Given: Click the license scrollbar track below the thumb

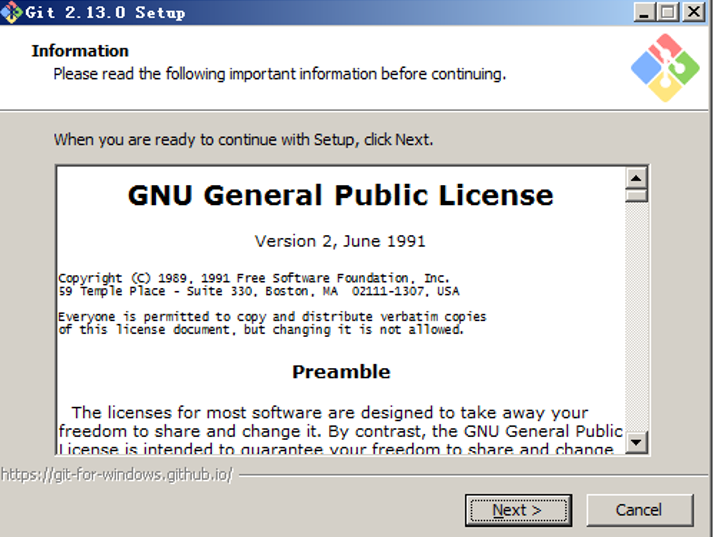Looking at the screenshot, I should (636, 317).
